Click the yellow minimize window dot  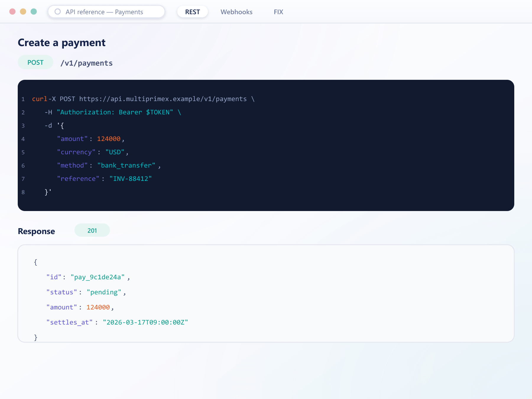(23, 12)
